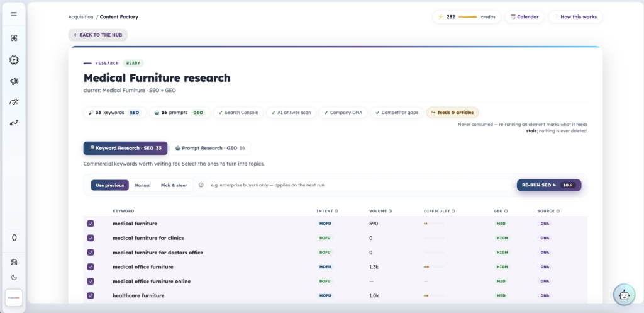The width and height of the screenshot is (644, 313).
Task: Click the Content Factory breadcrumb
Action: point(119,17)
